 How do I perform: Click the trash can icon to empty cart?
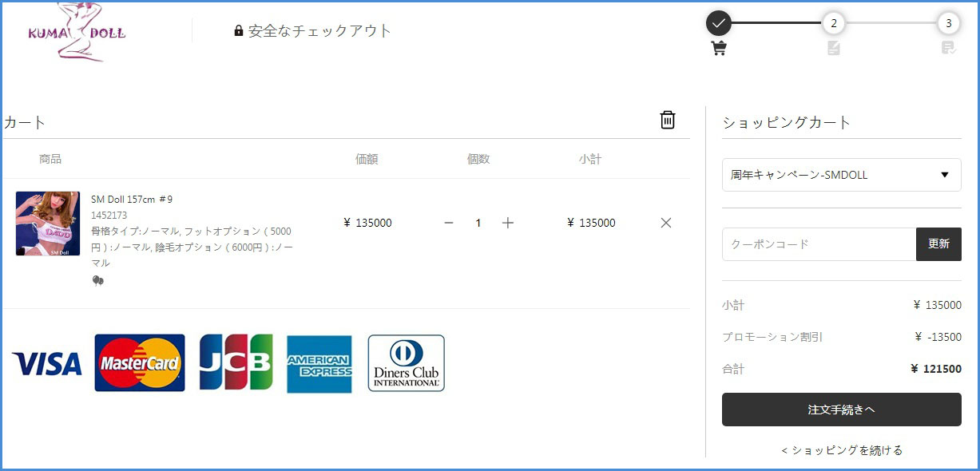(668, 120)
